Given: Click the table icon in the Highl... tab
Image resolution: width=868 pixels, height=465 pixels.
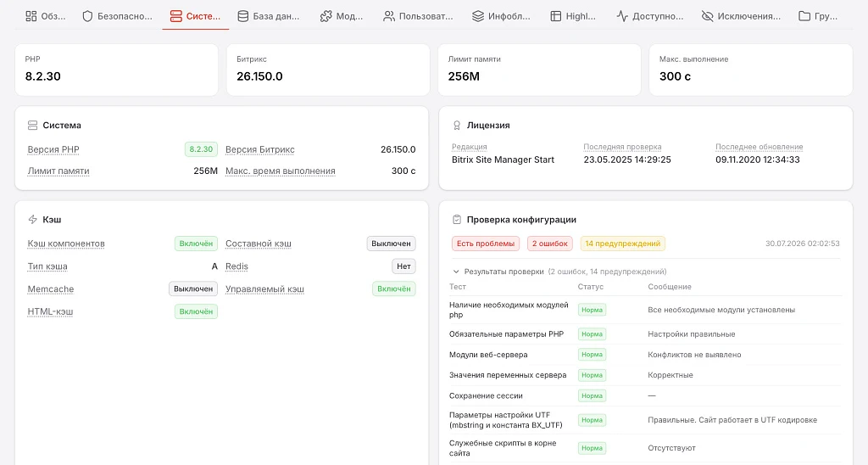Looking at the screenshot, I should point(556,16).
